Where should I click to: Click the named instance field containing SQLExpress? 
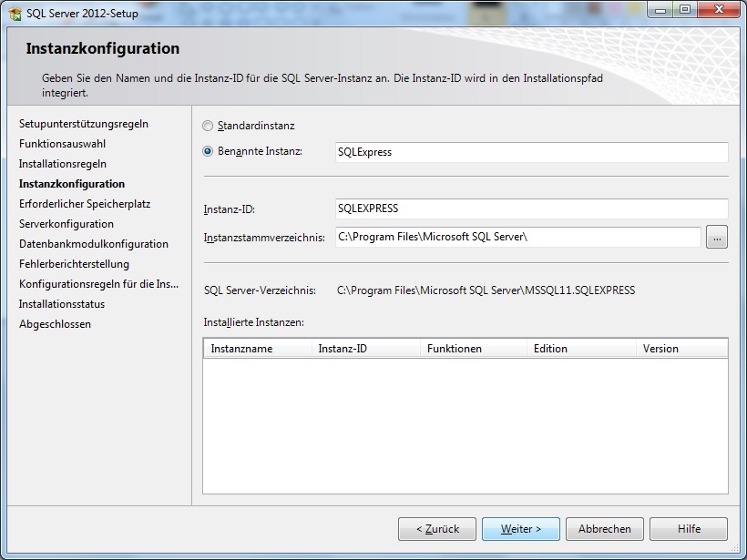(532, 152)
